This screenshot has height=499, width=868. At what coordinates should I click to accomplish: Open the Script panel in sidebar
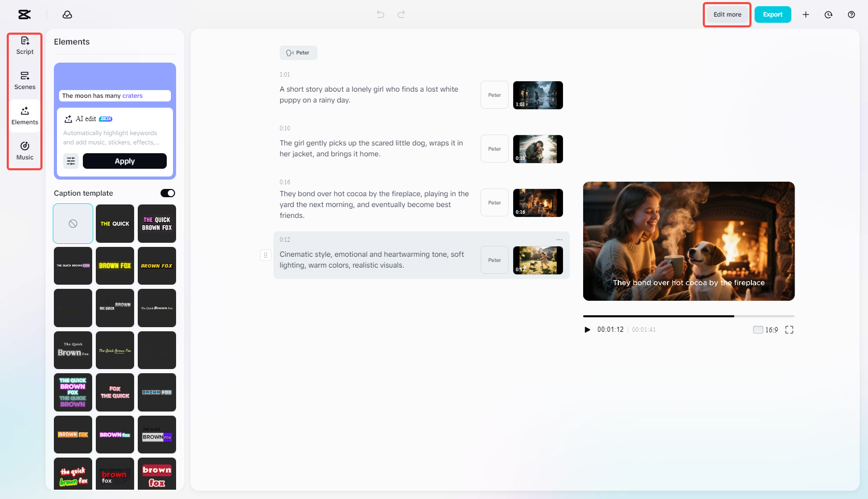(24, 45)
